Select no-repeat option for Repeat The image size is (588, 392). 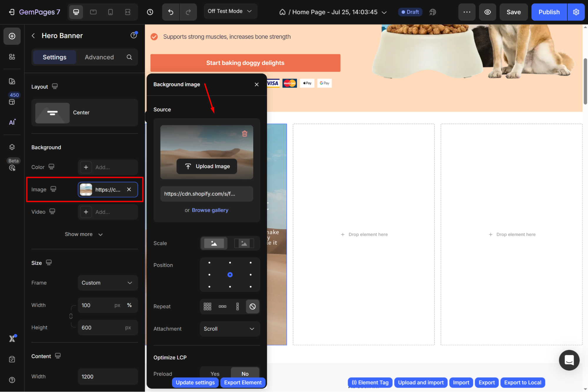point(252,306)
